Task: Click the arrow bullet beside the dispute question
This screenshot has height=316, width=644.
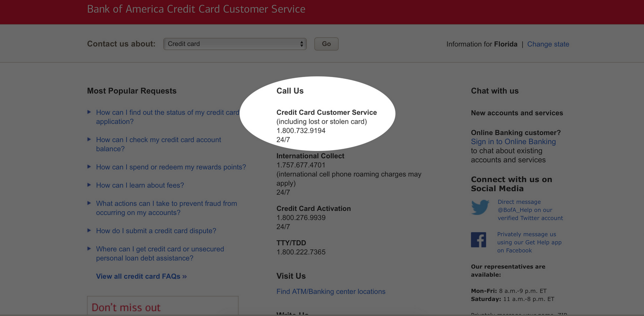Action: (x=89, y=230)
